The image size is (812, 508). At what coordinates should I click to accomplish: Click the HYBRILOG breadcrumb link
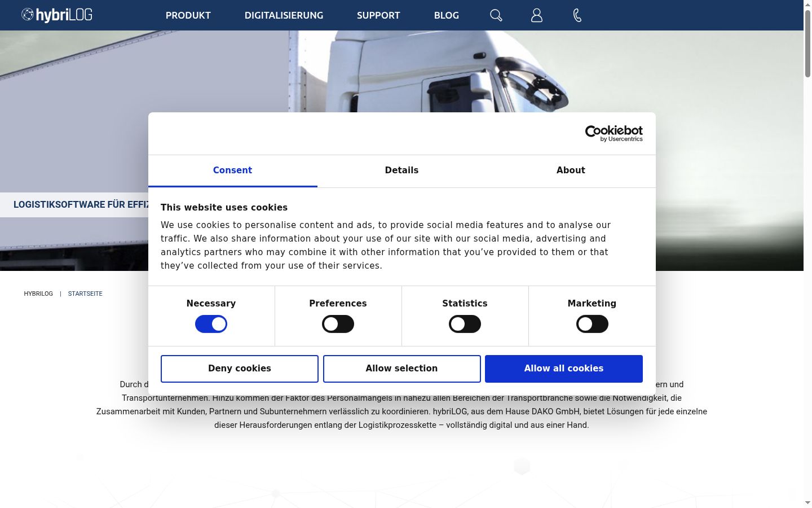[38, 294]
